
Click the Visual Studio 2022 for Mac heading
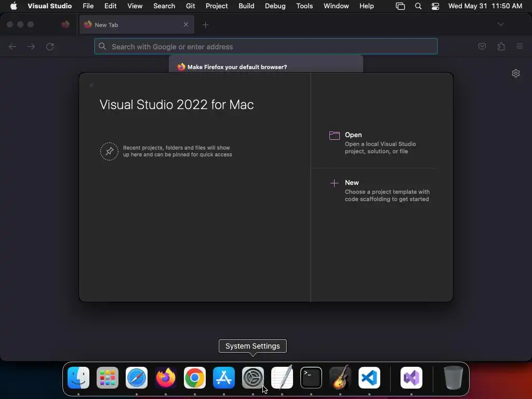tap(177, 104)
